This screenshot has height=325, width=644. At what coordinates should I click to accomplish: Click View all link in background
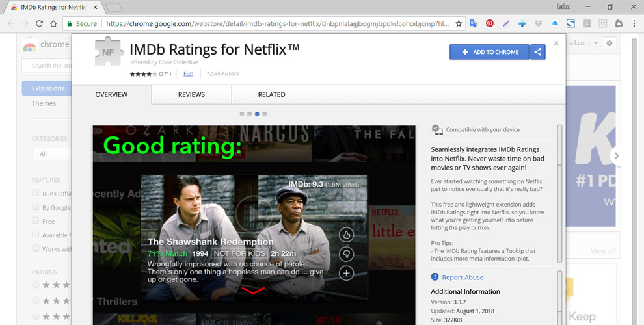(602, 251)
